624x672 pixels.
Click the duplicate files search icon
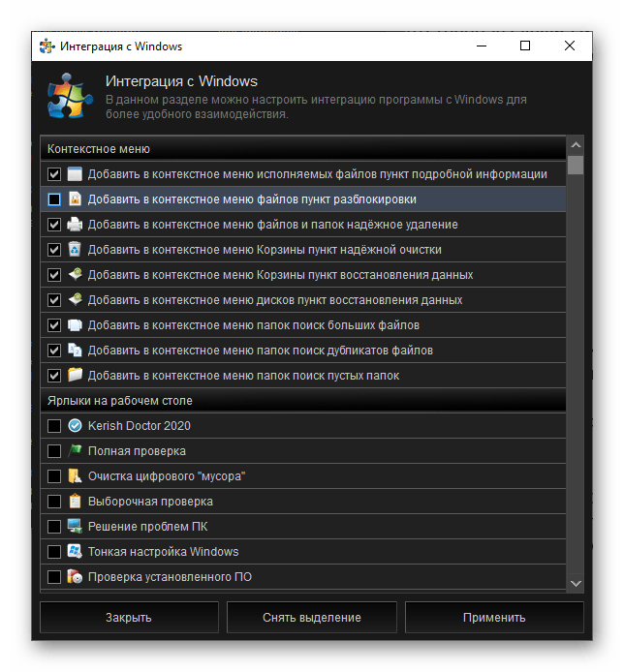(75, 351)
